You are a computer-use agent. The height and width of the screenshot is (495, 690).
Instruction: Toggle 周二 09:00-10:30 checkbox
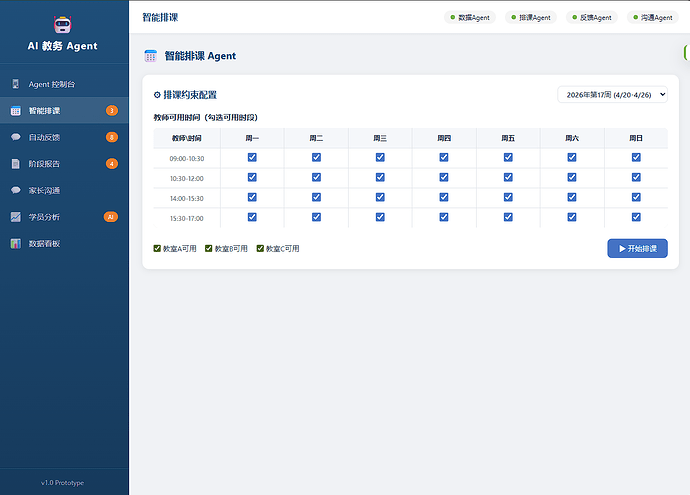tap(316, 157)
